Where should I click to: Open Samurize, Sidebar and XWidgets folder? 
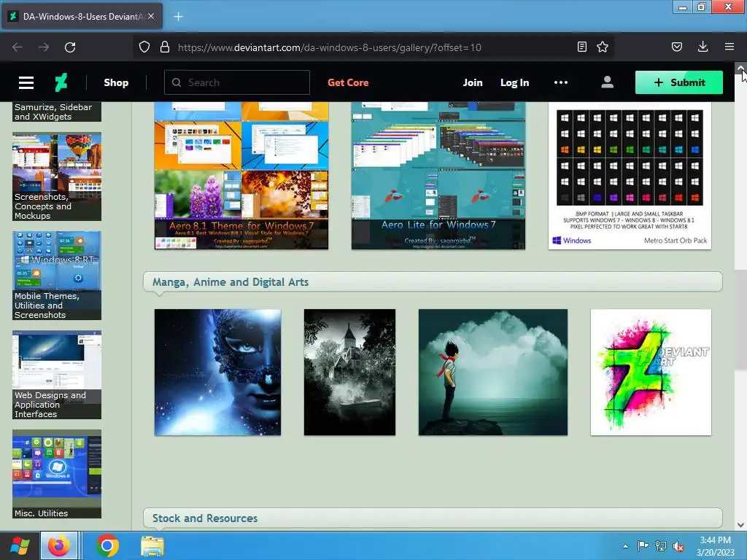pyautogui.click(x=57, y=112)
